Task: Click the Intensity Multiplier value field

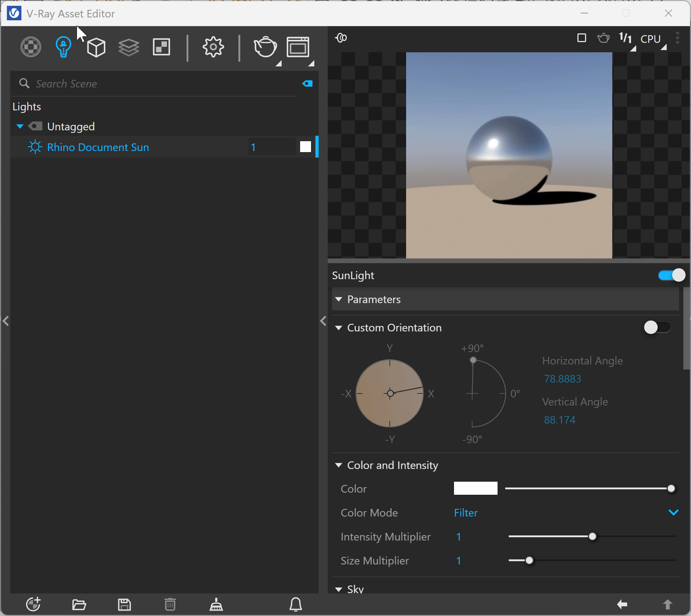Action: [x=477, y=537]
